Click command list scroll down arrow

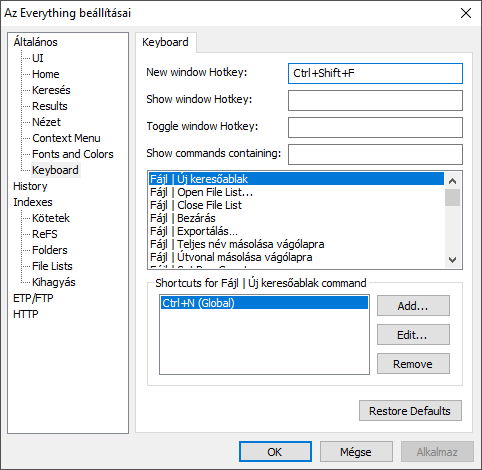452,259
